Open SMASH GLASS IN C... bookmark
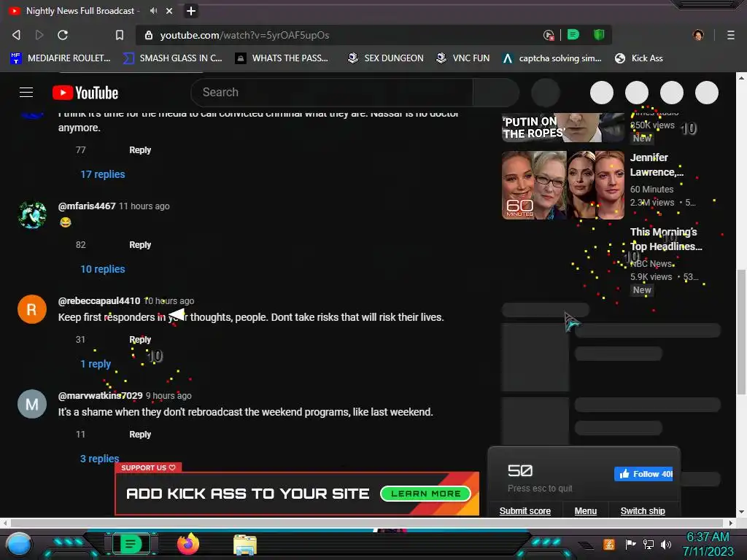The height and width of the screenshot is (560, 747). point(172,58)
